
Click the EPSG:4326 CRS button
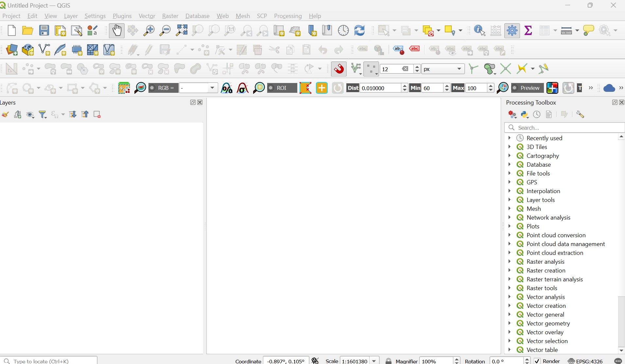point(585,361)
